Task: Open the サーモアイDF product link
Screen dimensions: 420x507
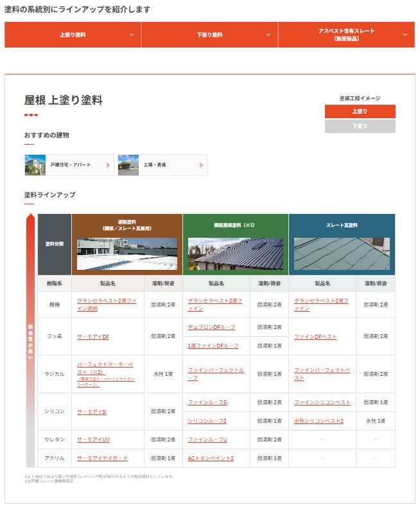Action: coord(93,336)
